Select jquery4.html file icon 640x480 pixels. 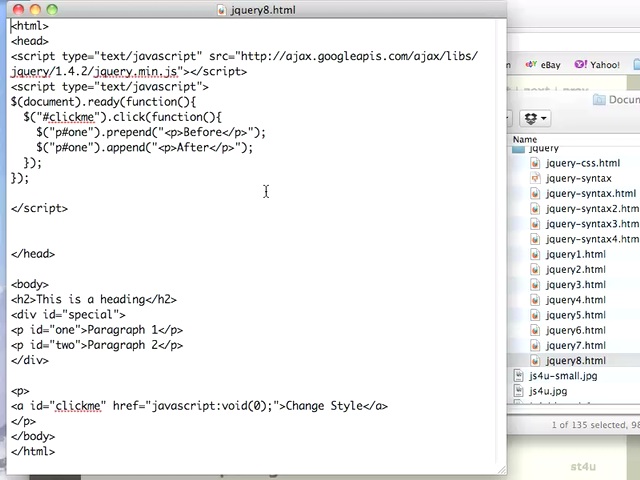click(x=535, y=300)
